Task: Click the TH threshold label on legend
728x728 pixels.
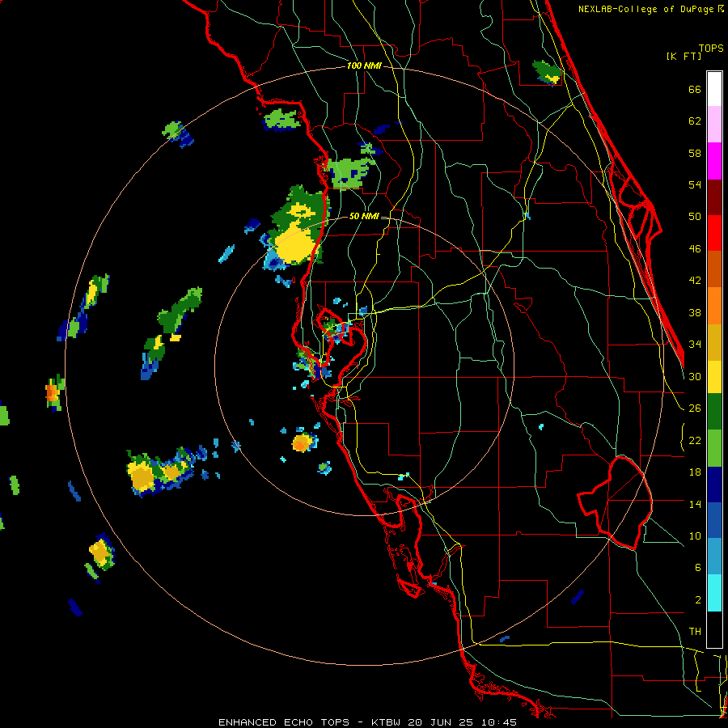Action: [x=695, y=632]
